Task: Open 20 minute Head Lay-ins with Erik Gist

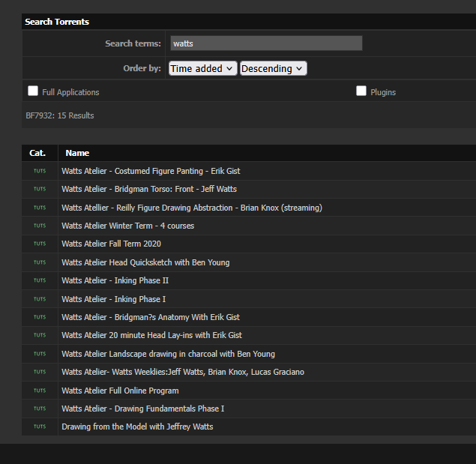Action: click(x=151, y=335)
